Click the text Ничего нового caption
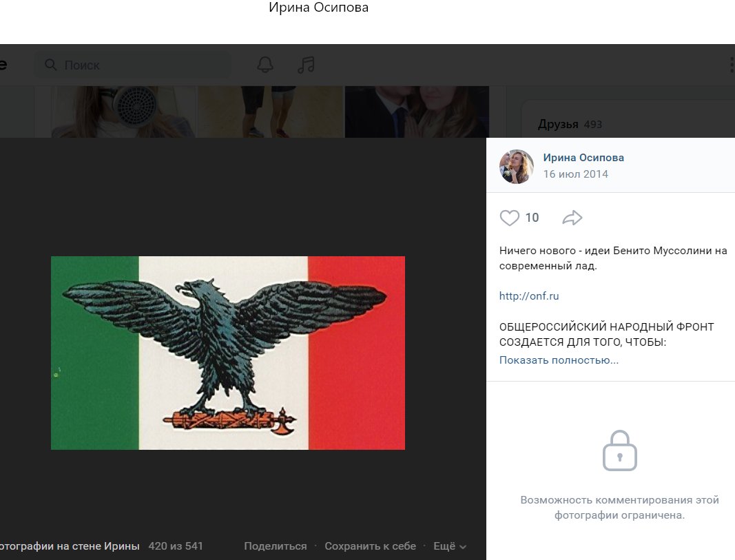Screen dimensions: 735x560 tap(613, 258)
